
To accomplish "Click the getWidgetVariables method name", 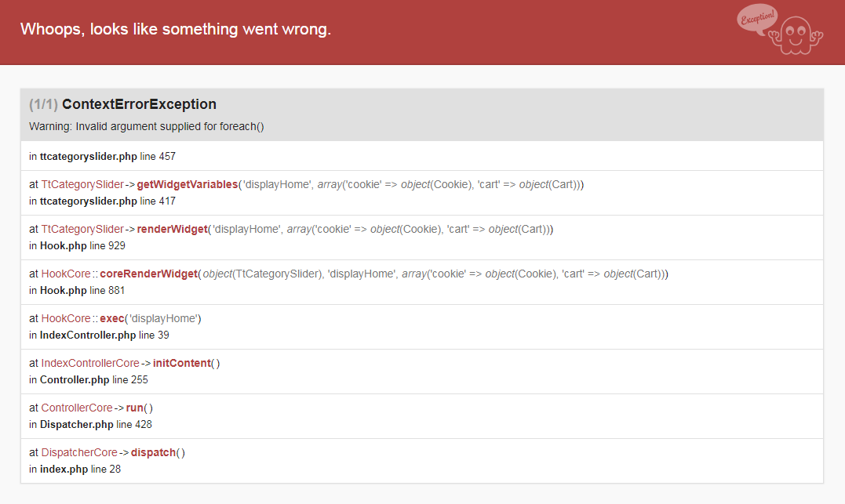I will point(188,185).
